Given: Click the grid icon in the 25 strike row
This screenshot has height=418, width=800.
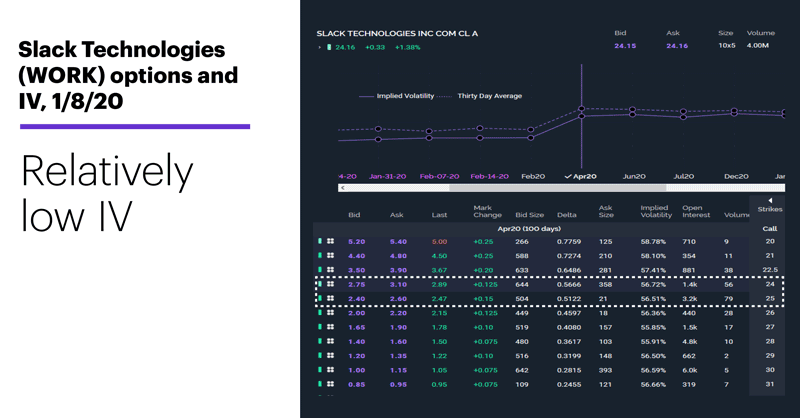Looking at the screenshot, I should (331, 298).
